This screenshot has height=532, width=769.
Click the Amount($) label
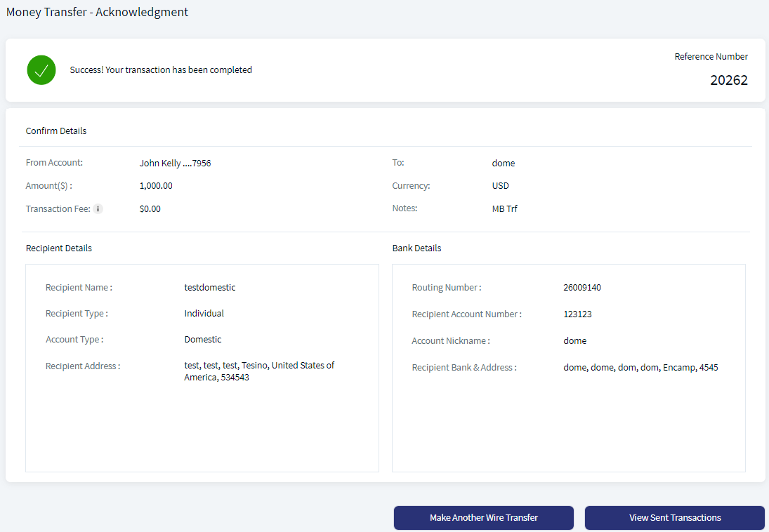click(49, 186)
